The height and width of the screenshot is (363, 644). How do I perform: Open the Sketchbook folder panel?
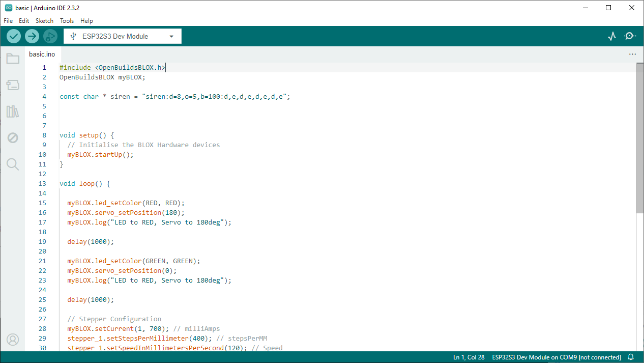13,59
